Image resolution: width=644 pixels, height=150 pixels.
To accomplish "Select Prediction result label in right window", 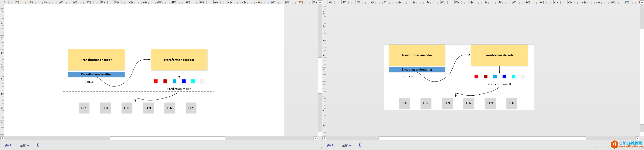I will click(499, 84).
